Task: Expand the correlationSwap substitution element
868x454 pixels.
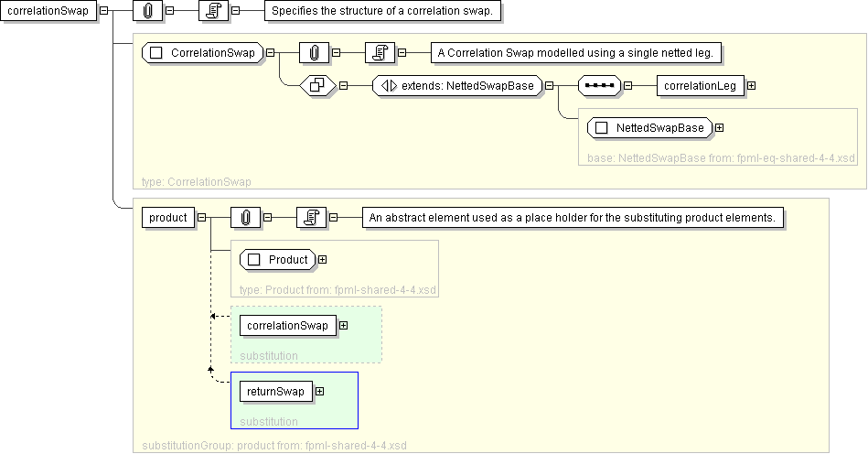Action: [x=343, y=326]
